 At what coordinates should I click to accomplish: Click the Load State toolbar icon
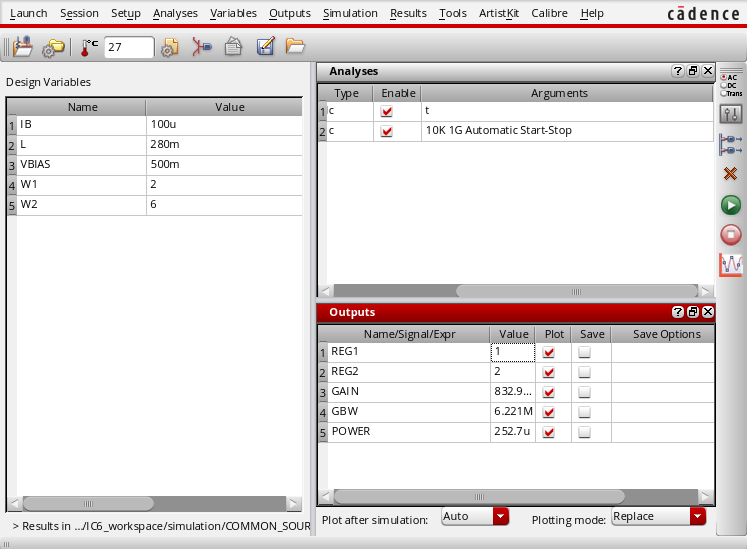[23, 47]
